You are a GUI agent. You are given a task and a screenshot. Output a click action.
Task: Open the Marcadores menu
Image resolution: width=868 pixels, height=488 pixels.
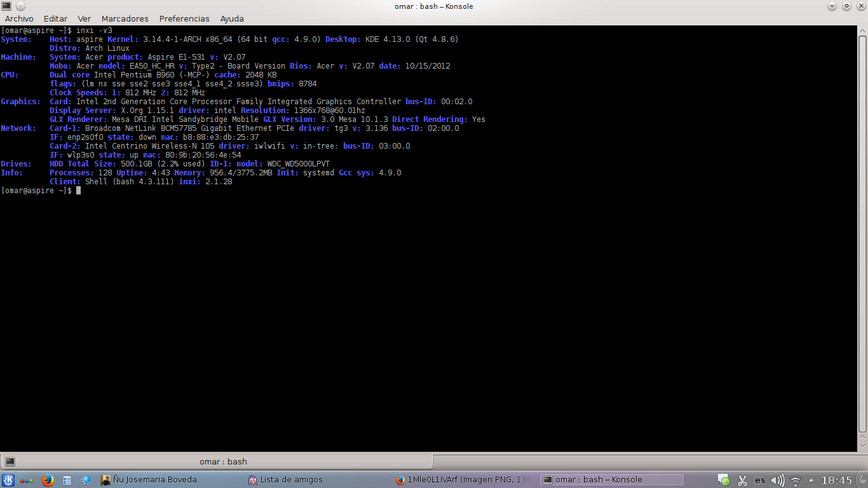(x=125, y=18)
